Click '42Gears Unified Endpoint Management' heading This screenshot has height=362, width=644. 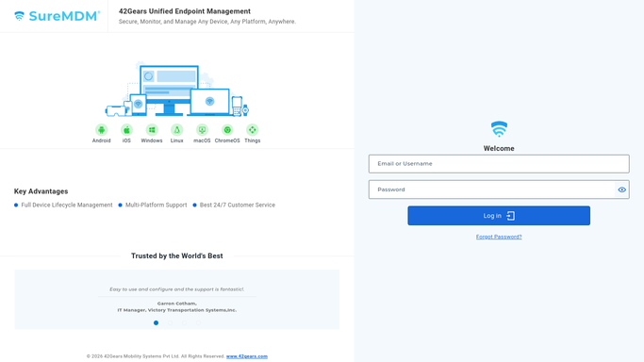pos(185,11)
